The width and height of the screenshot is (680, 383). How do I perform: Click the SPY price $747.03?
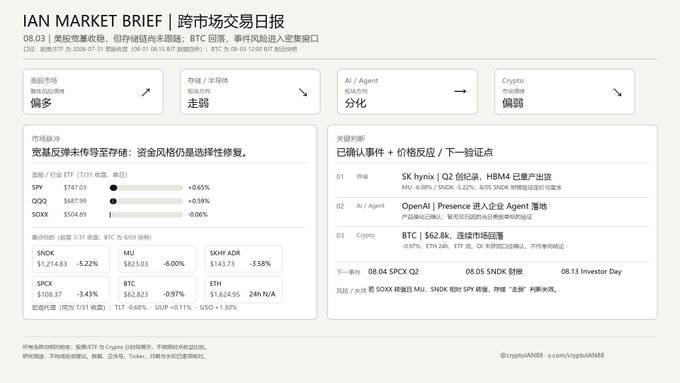click(x=75, y=188)
